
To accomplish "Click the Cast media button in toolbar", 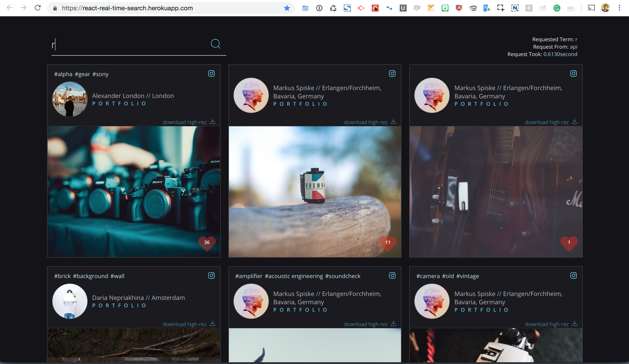I will click(591, 8).
